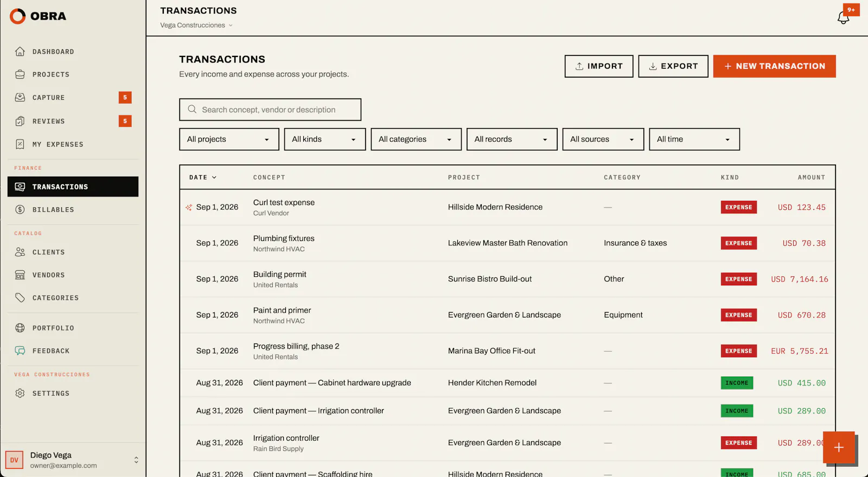Image resolution: width=868 pixels, height=477 pixels.
Task: Click the Feedback chat icon
Action: click(20, 351)
